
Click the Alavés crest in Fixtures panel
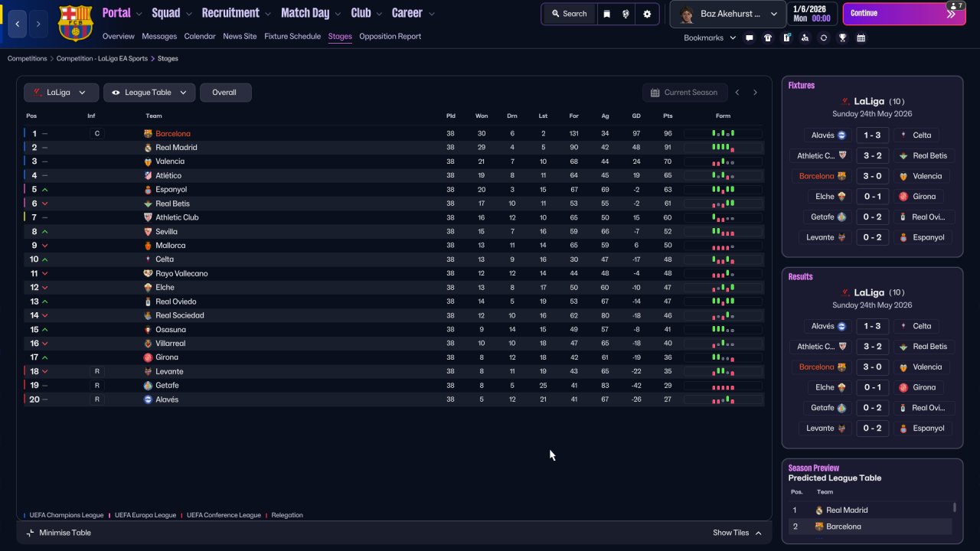(841, 135)
